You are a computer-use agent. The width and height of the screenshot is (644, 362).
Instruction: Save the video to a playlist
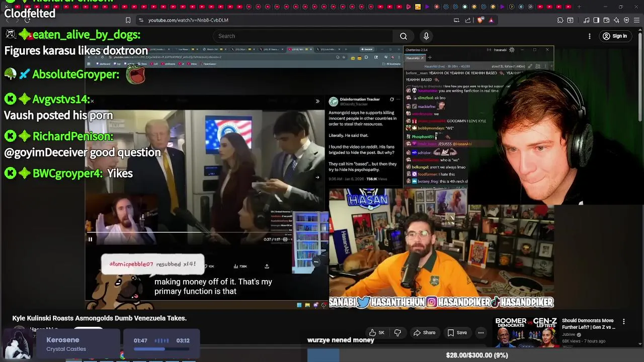pyautogui.click(x=456, y=332)
